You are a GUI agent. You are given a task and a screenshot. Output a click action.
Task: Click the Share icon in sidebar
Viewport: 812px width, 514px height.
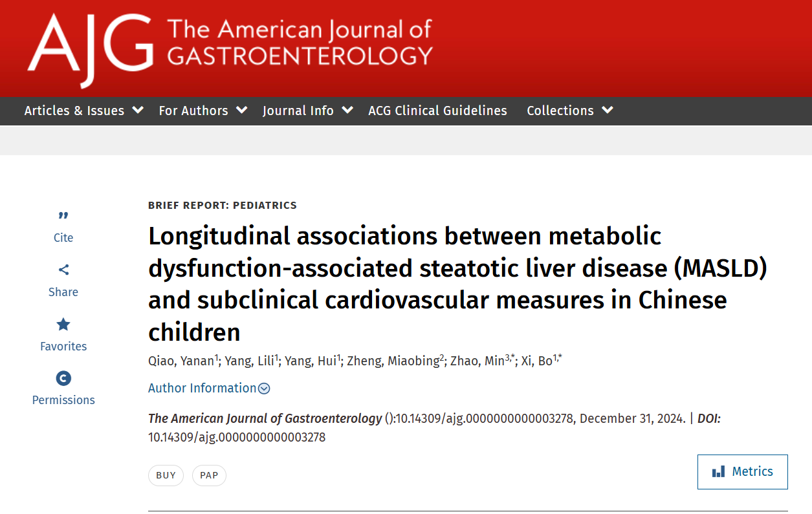tap(63, 270)
